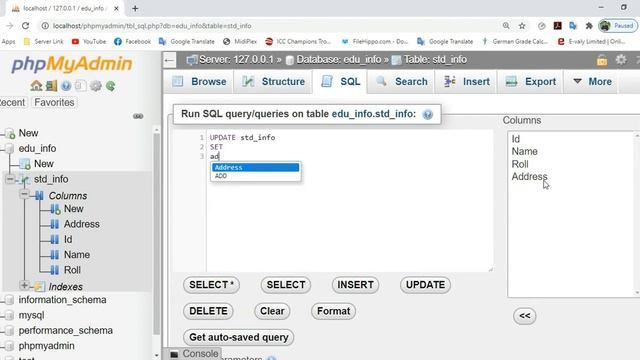Select Address in Columns list
Screen dimensions: 640x360
[529, 177]
